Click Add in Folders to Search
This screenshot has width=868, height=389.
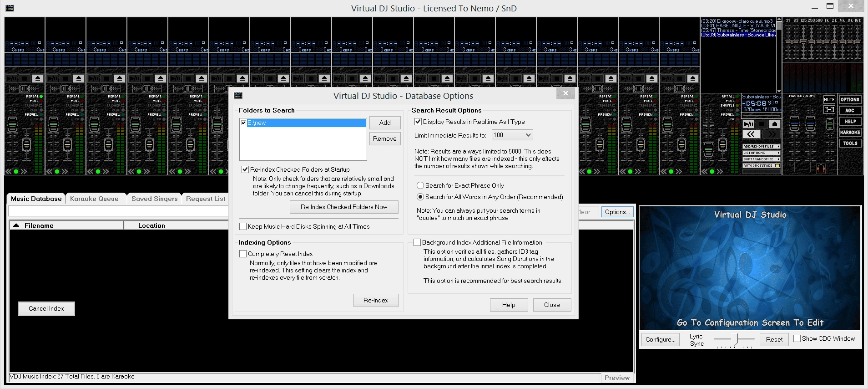[385, 123]
